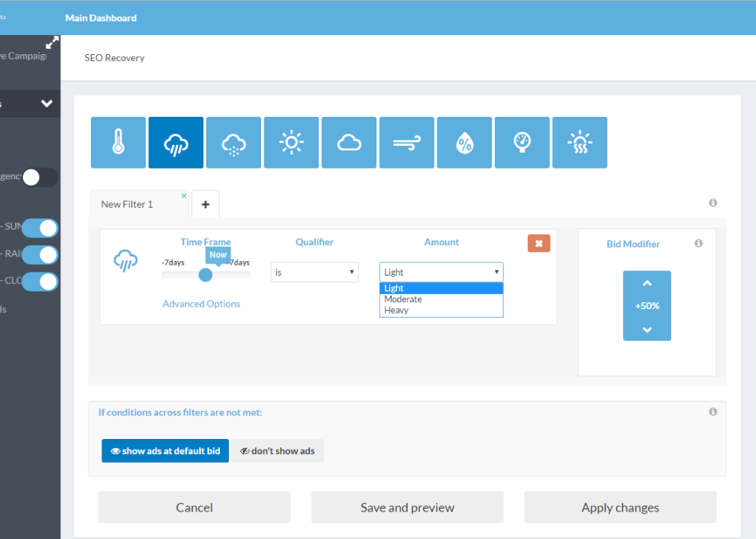Open the Qualifier 'is' dropdown
756x539 pixels.
[315, 272]
